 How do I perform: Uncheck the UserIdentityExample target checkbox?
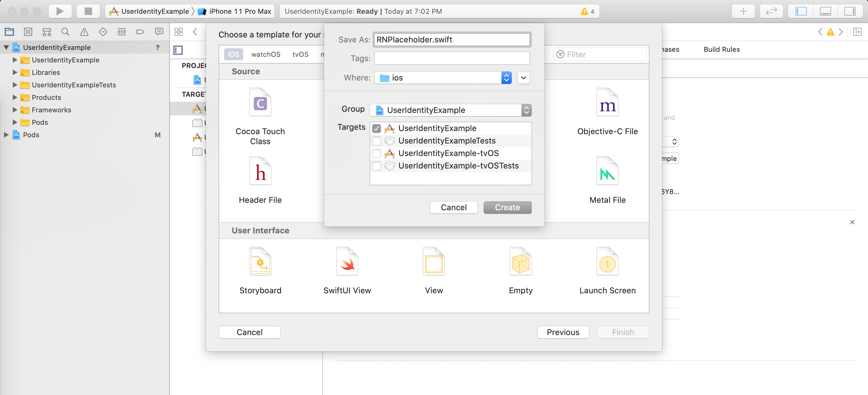pos(376,128)
